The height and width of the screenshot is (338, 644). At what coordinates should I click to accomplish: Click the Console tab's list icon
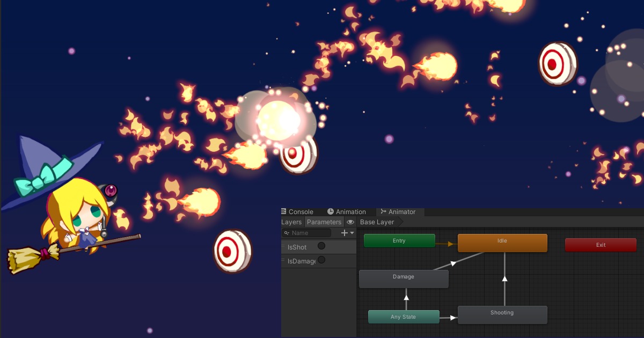pos(284,211)
